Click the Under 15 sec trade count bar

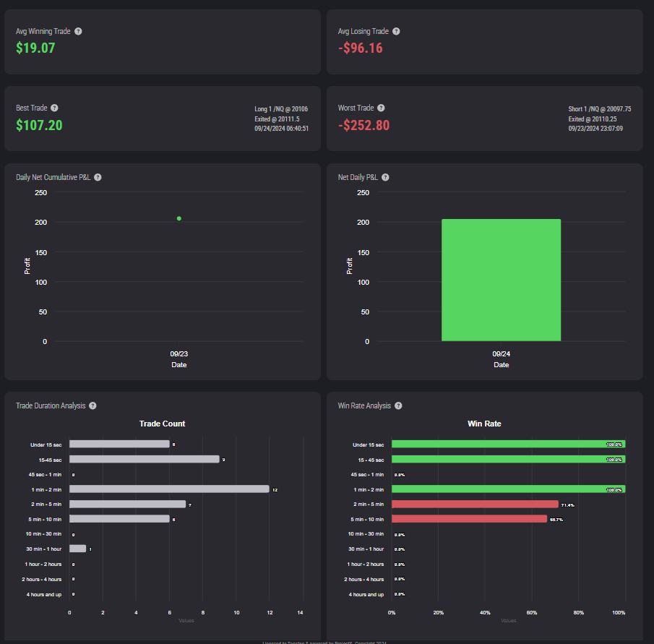119,445
